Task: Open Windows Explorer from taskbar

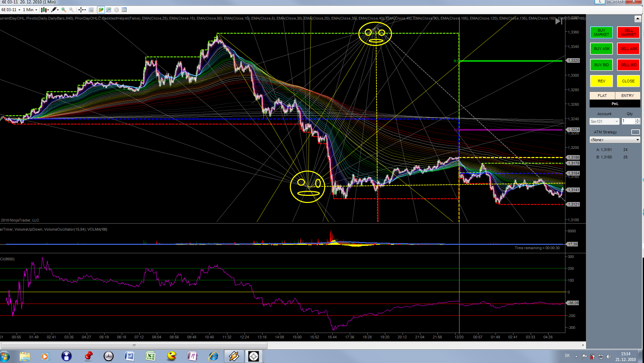Action: tap(25, 356)
